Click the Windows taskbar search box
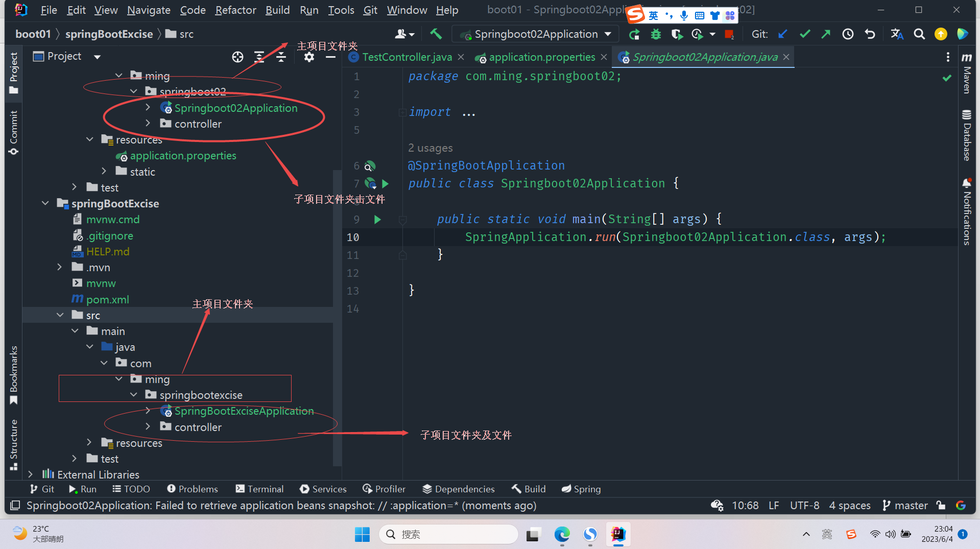 (x=449, y=534)
